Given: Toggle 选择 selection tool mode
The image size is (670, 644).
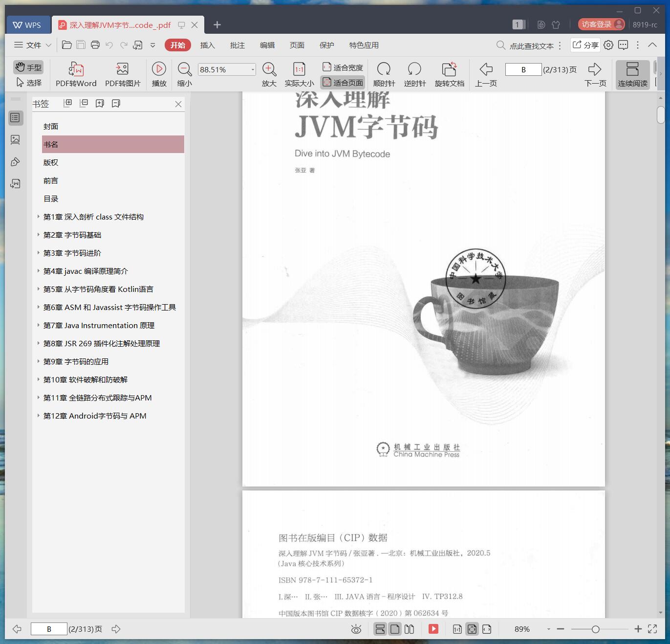Looking at the screenshot, I should pos(28,83).
